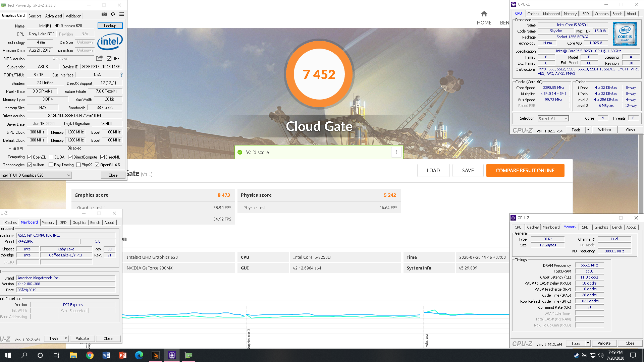The width and height of the screenshot is (644, 362).
Task: Open the GPU-Z hamburger menu
Action: pos(122,14)
